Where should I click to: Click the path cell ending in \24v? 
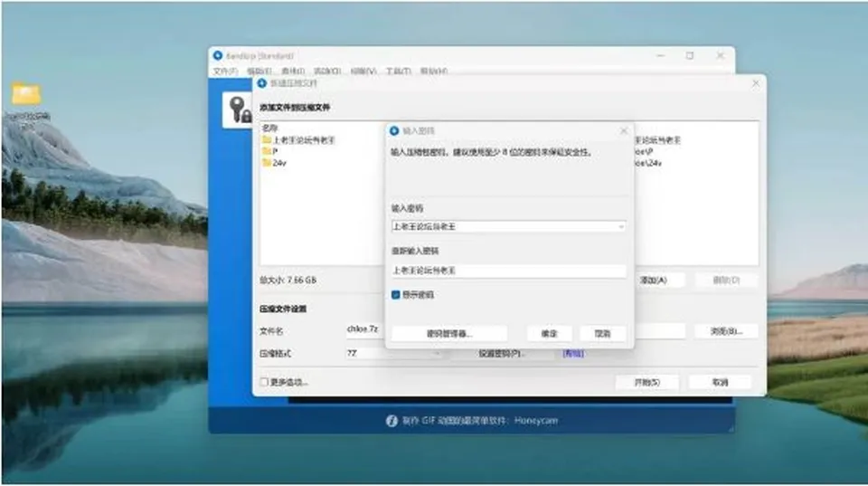pyautogui.click(x=648, y=163)
